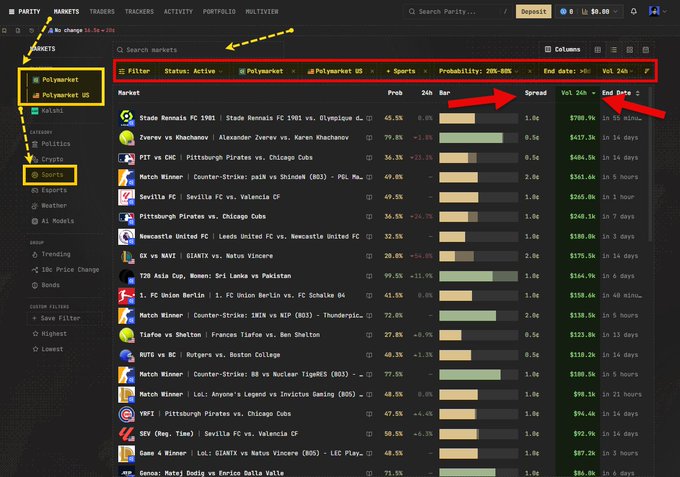Toggle the Polymarket US source in sidebar
The height and width of the screenshot is (477, 680).
click(x=61, y=95)
